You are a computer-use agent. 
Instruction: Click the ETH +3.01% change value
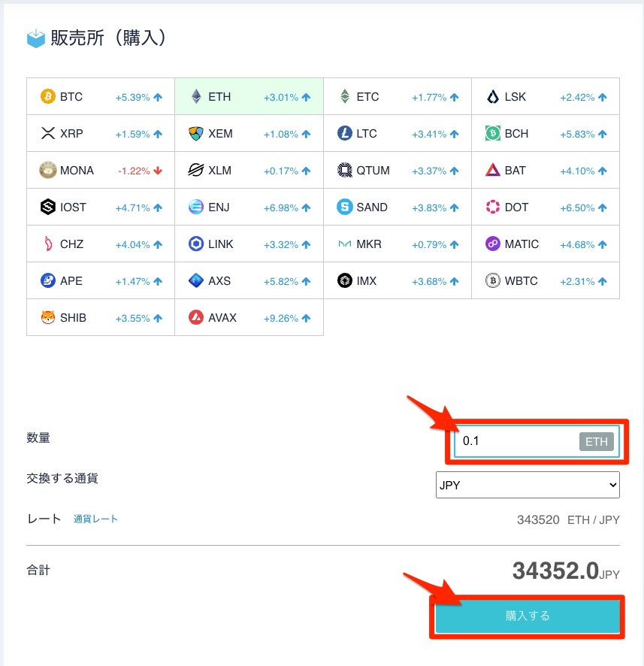pos(280,97)
